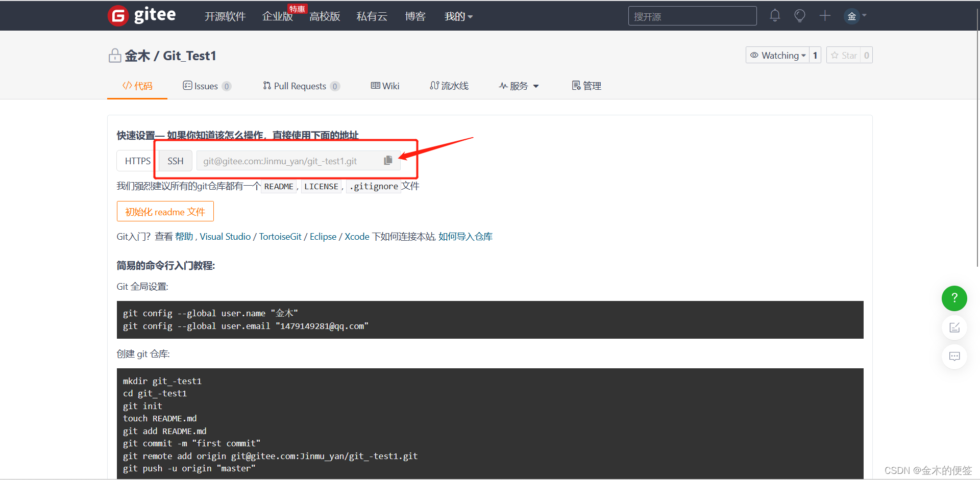Click the gitee wordmark text
The width and height of the screenshot is (980, 480).
click(155, 15)
